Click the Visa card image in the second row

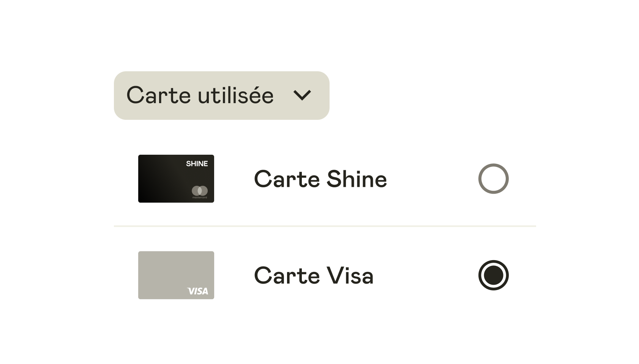[x=176, y=275]
